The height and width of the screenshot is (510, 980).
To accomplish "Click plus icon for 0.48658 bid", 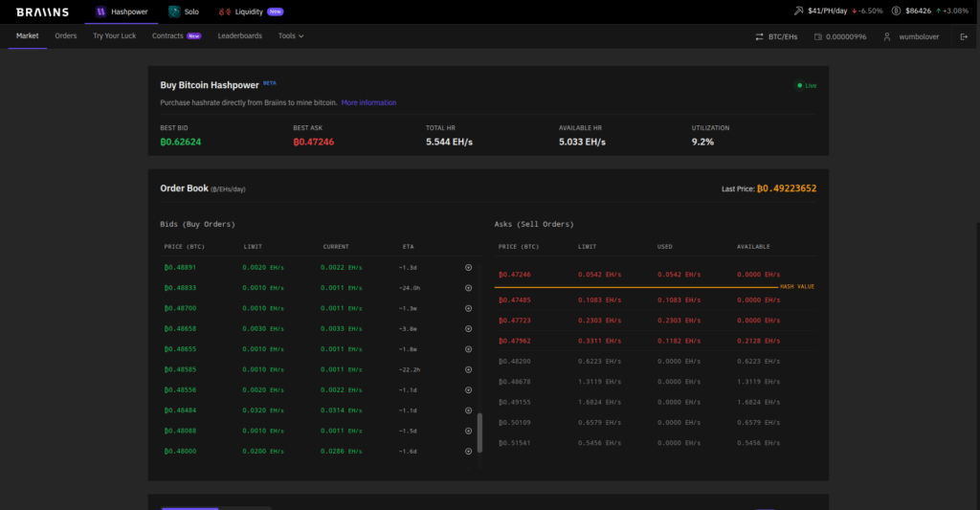I will [468, 329].
